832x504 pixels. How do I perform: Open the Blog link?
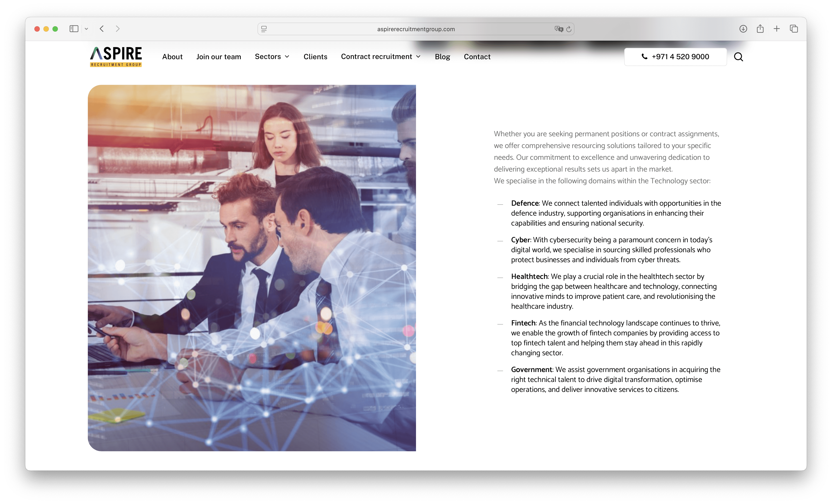click(442, 57)
